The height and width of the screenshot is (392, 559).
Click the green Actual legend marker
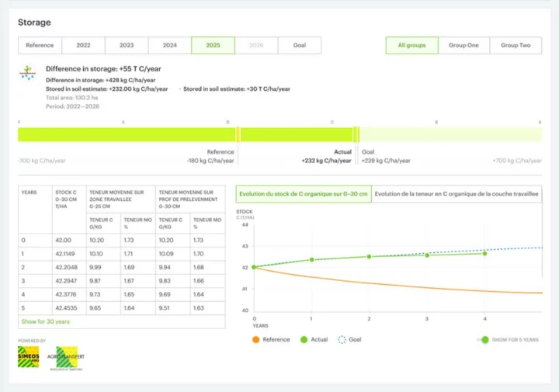click(x=305, y=339)
